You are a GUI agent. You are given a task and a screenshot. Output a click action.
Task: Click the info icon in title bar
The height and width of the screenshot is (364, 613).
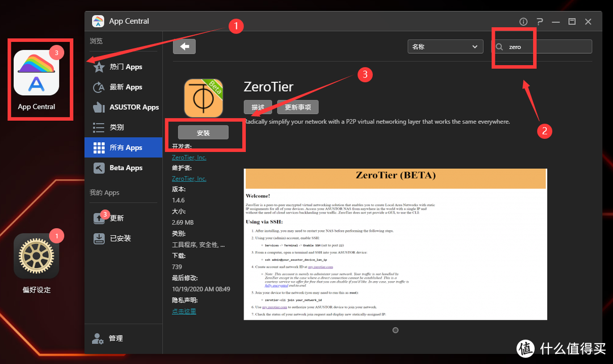tap(523, 21)
